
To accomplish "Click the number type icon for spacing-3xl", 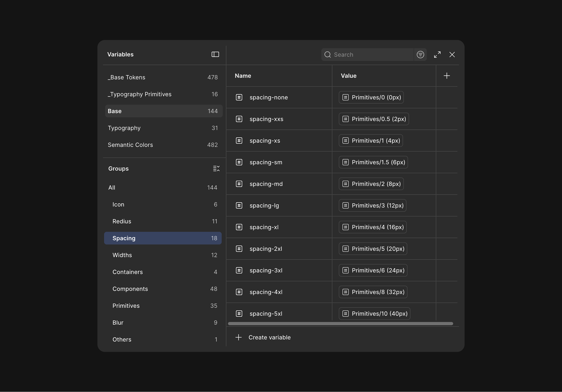I will pyautogui.click(x=239, y=270).
